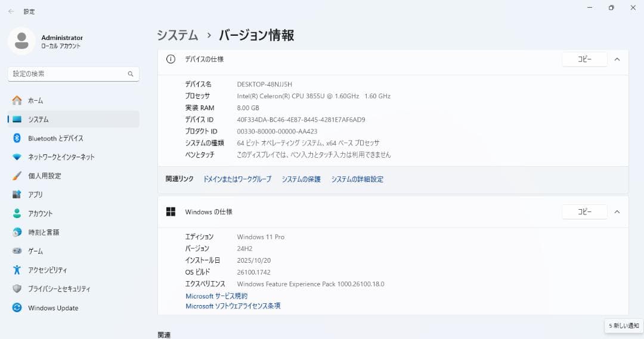Click the Bluetooth icon in sidebar

point(17,138)
